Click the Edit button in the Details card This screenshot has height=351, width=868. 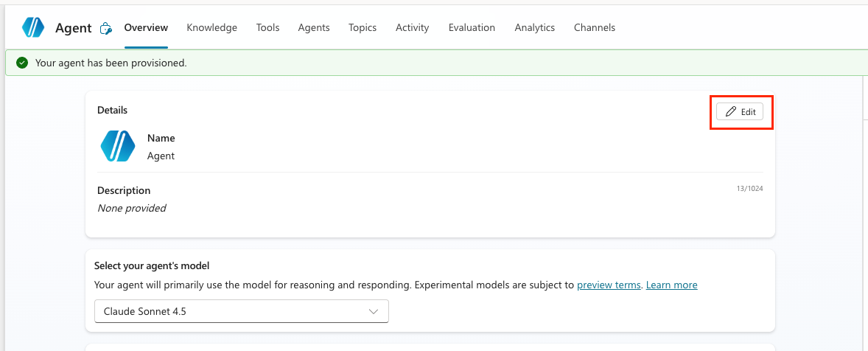pos(740,111)
